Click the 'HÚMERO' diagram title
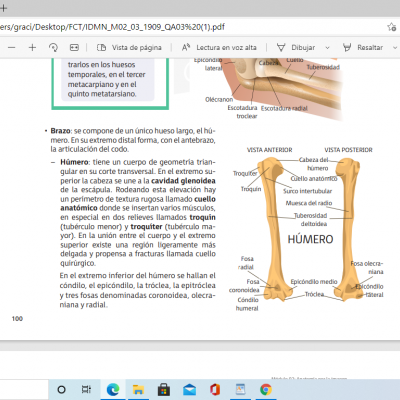Screen dimensions: 400x400 (x=310, y=239)
